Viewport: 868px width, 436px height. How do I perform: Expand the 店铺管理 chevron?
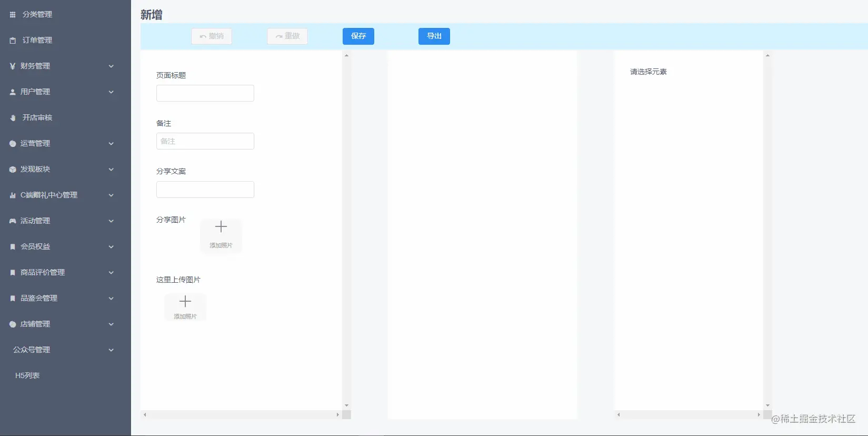click(111, 324)
